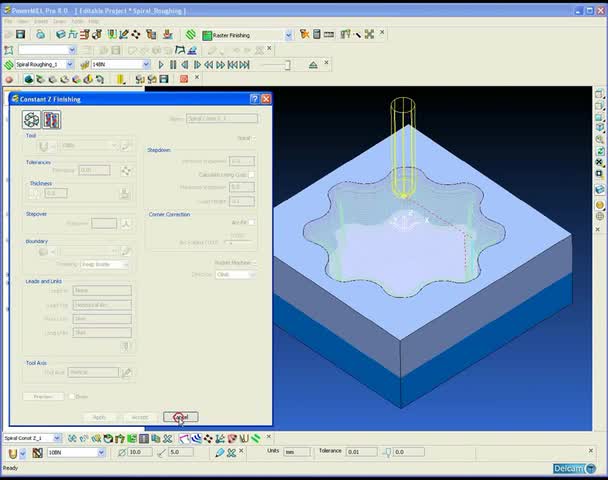Screen dimensions: 608x480
Task: Click the yellow tool icon in ViewMill toolbar
Action: [121, 79]
